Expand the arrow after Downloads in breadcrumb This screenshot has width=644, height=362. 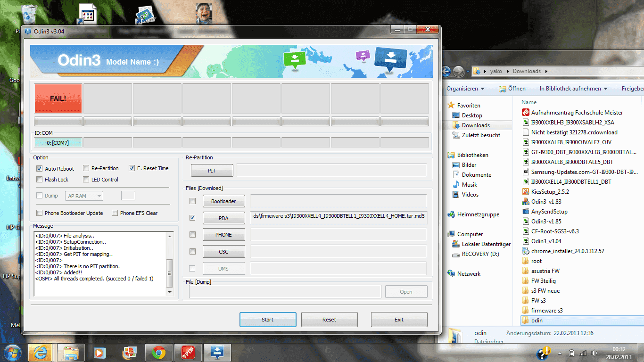click(x=546, y=71)
